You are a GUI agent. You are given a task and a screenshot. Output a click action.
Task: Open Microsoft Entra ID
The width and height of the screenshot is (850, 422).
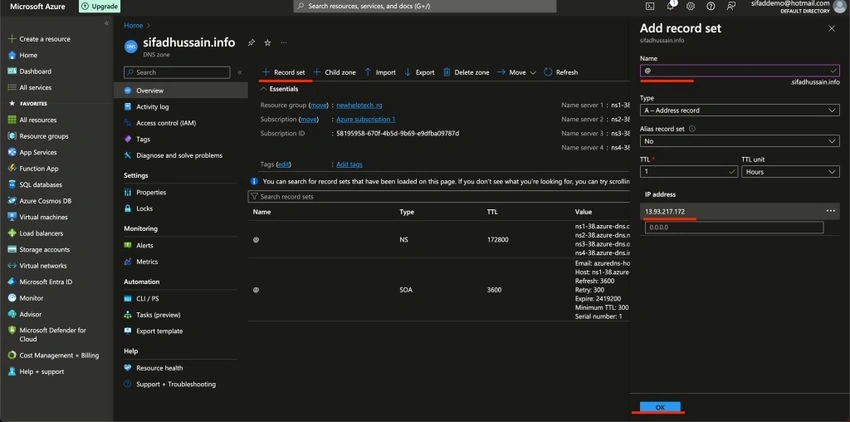click(x=40, y=282)
